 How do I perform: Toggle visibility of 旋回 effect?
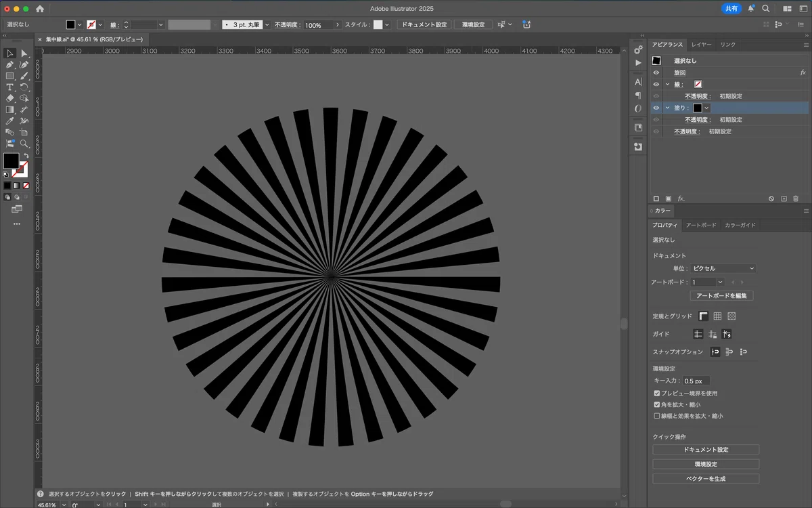[656, 72]
